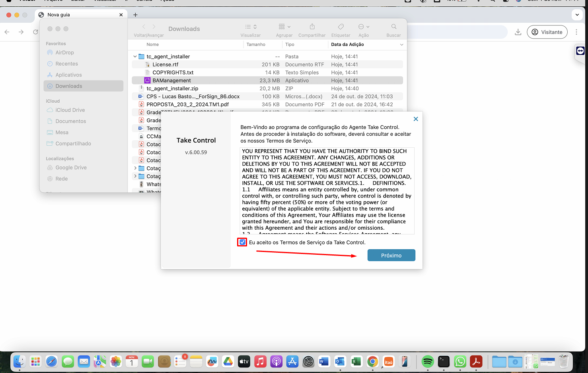Sort Finder list by Nome column
588x373 pixels.
coord(152,45)
